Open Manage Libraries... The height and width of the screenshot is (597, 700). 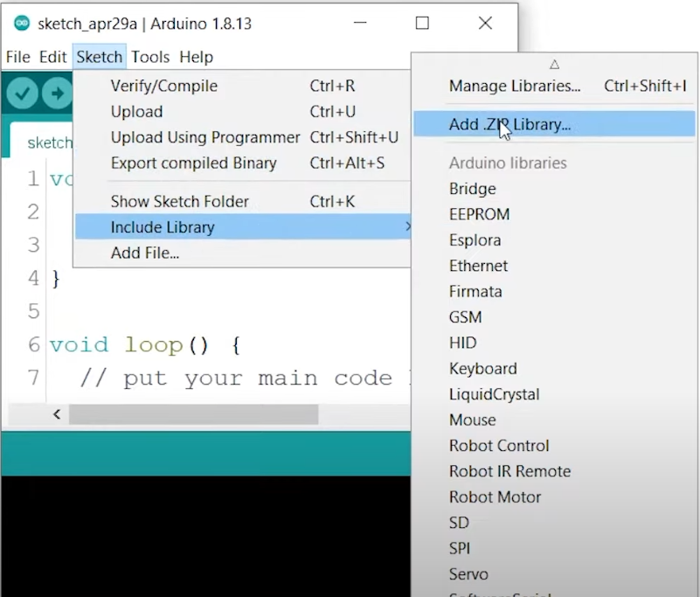554,86
